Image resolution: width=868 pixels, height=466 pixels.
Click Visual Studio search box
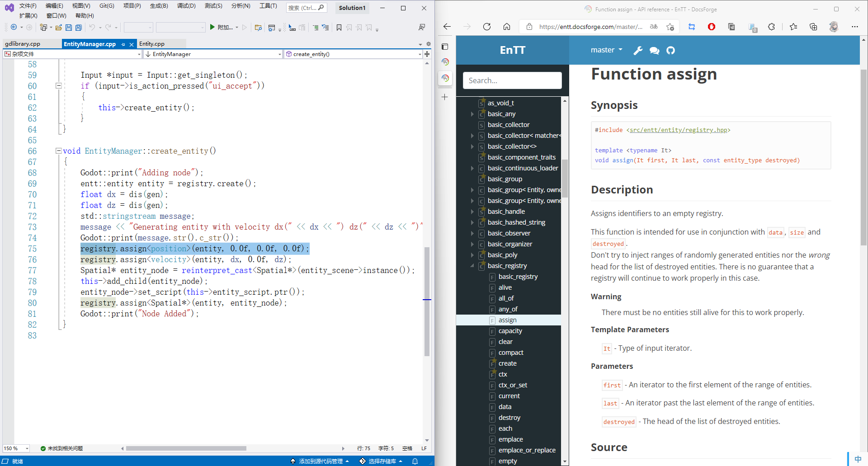307,8
